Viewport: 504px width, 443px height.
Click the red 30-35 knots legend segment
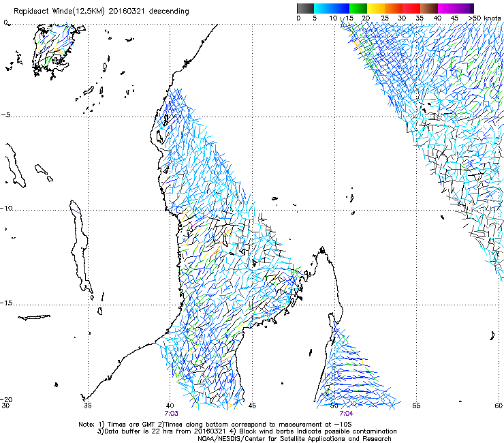411,8
